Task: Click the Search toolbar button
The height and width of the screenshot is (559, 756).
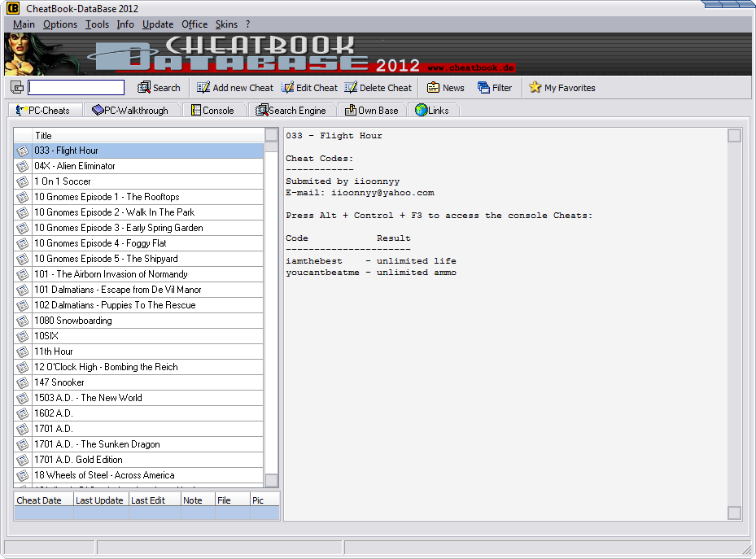Action: [159, 88]
